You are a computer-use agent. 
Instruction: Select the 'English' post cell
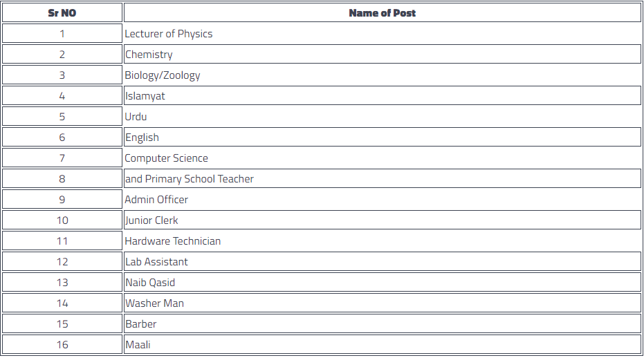383,137
